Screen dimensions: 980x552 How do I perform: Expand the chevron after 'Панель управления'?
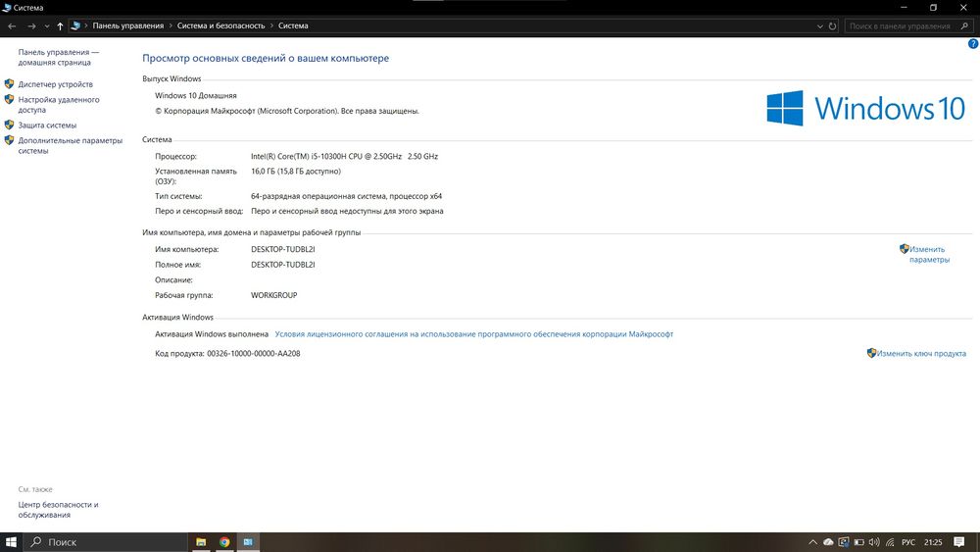(x=171, y=25)
